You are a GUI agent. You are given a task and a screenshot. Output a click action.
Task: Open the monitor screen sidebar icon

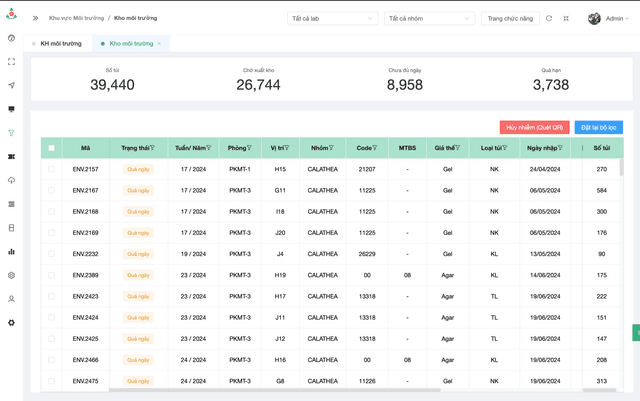(x=11, y=109)
